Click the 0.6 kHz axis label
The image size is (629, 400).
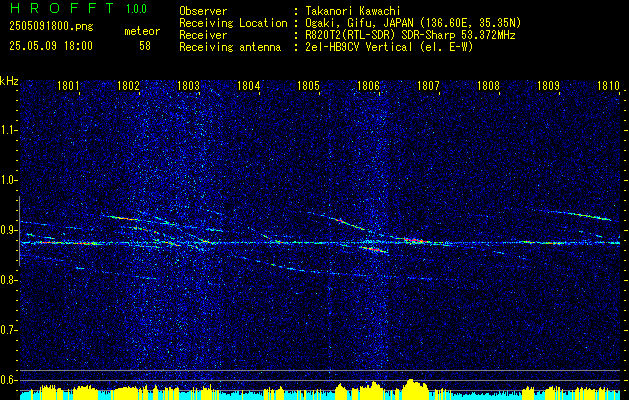8,380
